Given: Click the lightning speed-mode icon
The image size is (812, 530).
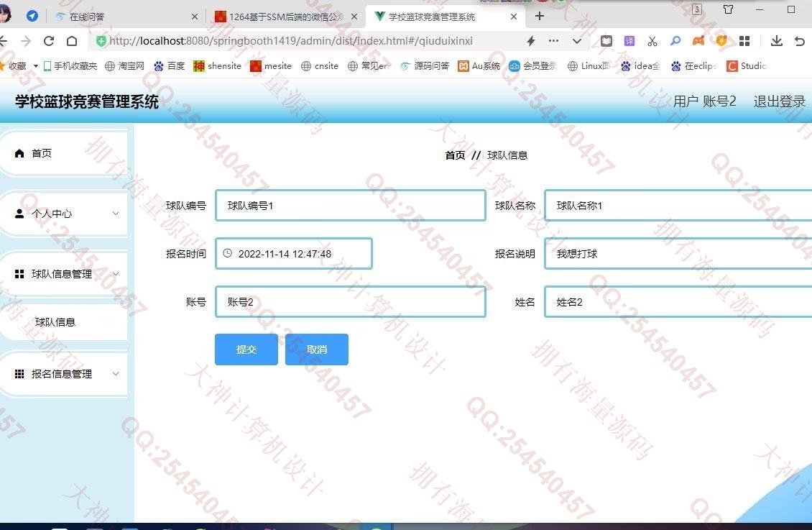Looking at the screenshot, I should [531, 41].
